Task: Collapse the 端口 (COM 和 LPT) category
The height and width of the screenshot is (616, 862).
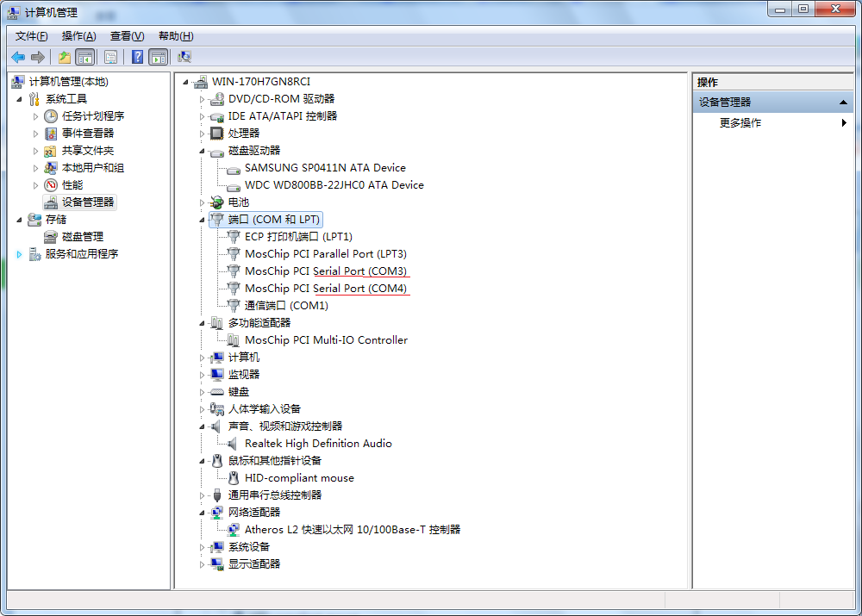Action: [x=203, y=220]
